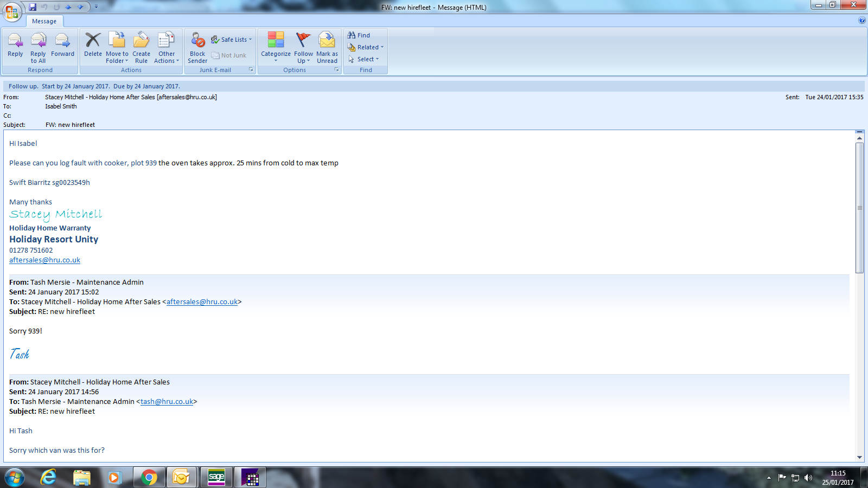Save the message using quick access toolbar
Screen dimensions: 868x488
[x=33, y=7]
